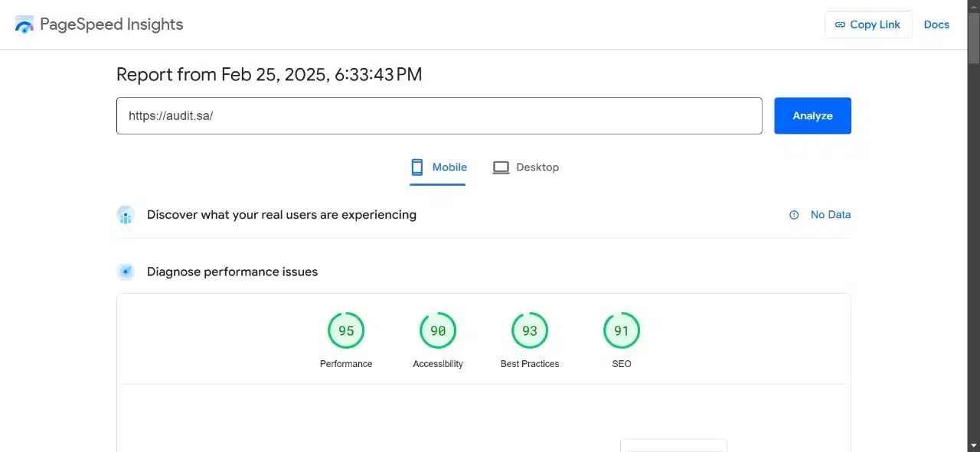Click the PageSpeed Insights title text
980x452 pixels.
112,24
